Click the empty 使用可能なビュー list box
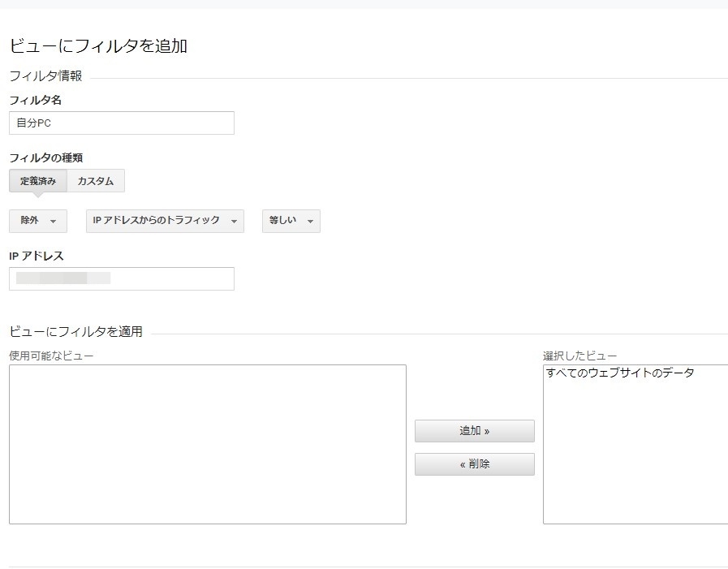 [207, 442]
